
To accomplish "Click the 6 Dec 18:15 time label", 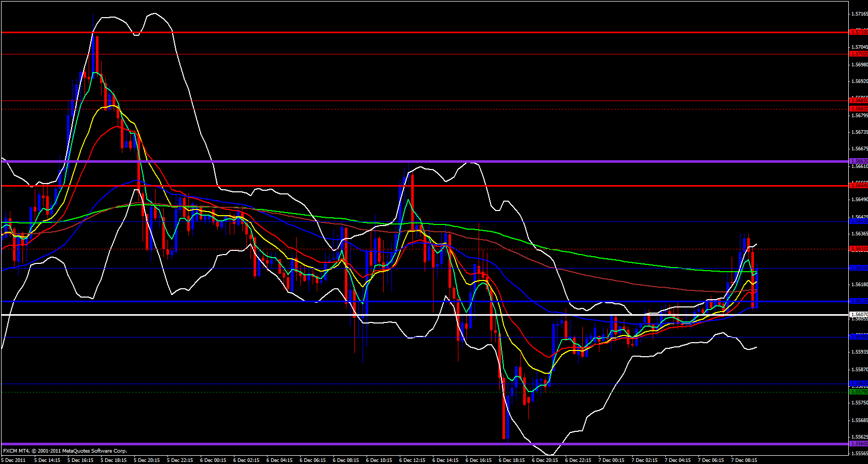I will tap(512, 460).
